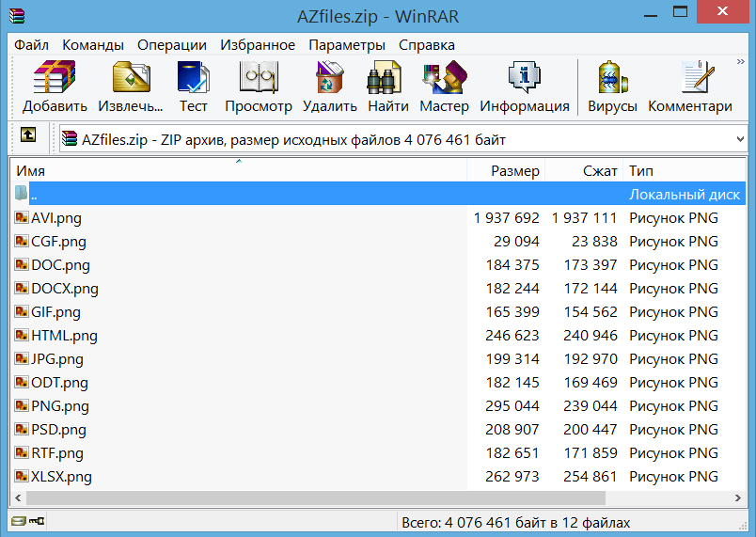Viewport: 756px width, 537px height.
Task: Click the drive icon in status bar
Action: [18, 521]
